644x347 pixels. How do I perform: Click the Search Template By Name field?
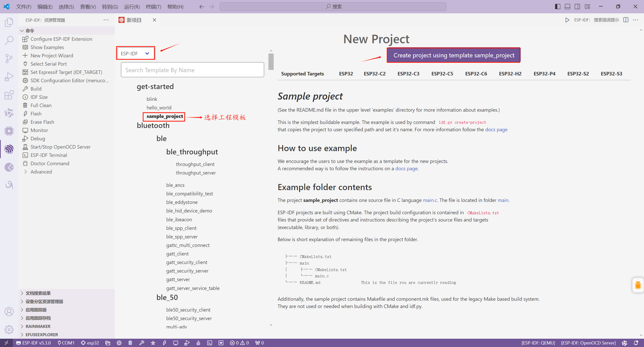coord(192,70)
